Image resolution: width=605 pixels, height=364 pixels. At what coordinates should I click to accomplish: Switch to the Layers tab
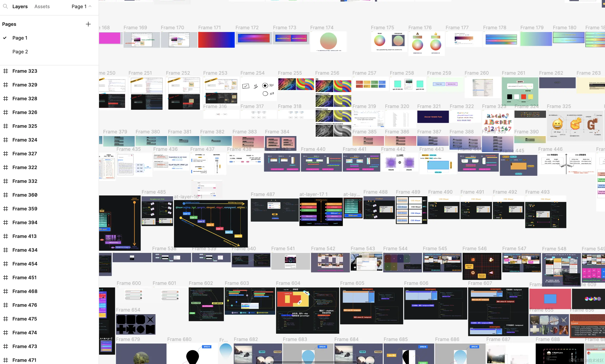point(20,7)
